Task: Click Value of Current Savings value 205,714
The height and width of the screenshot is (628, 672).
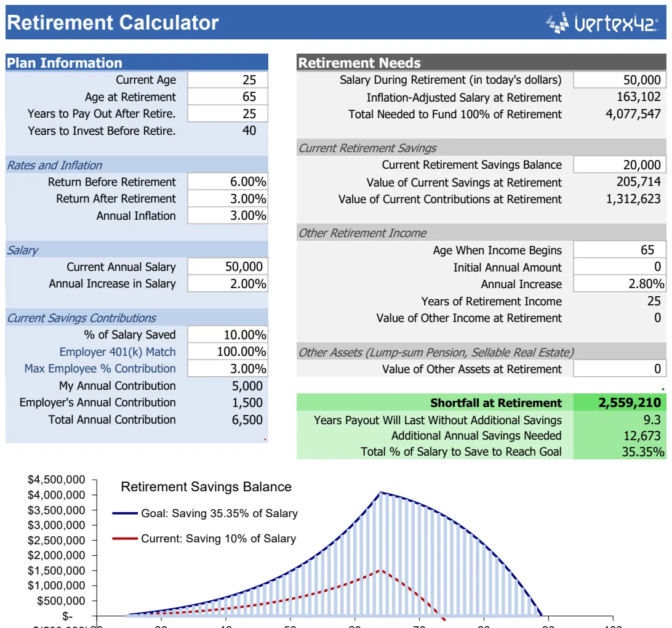Action: point(639,182)
